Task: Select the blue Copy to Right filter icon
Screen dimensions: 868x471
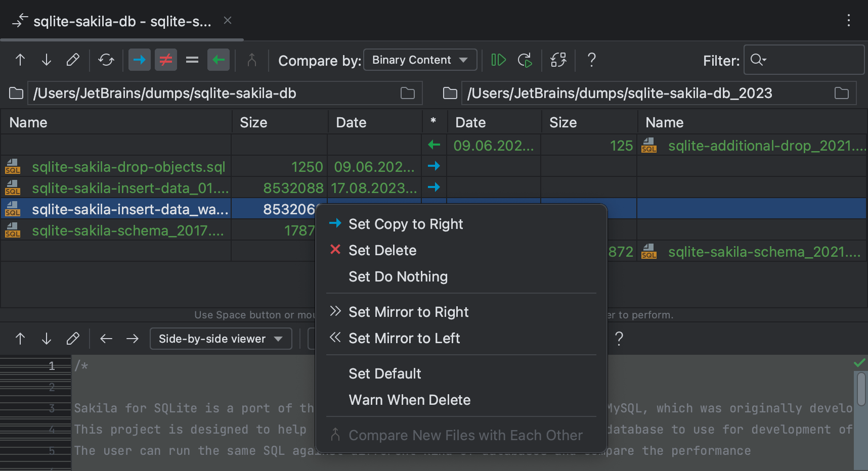Action: pyautogui.click(x=140, y=60)
